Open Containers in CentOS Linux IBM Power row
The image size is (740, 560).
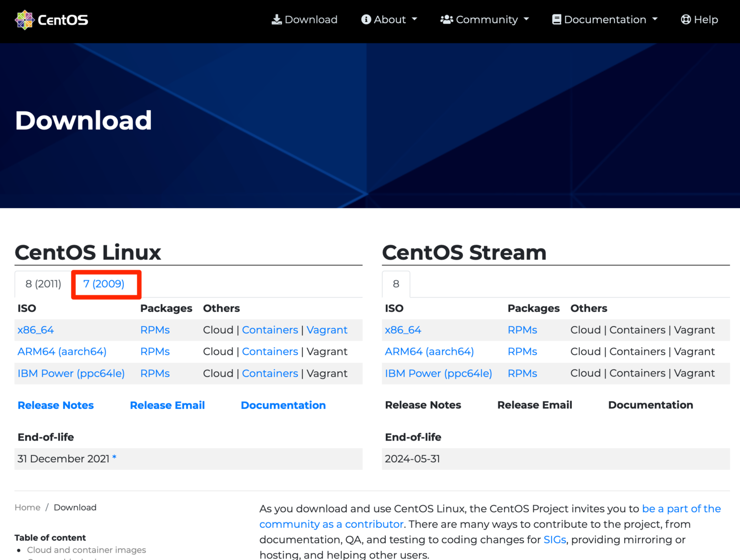(x=270, y=374)
